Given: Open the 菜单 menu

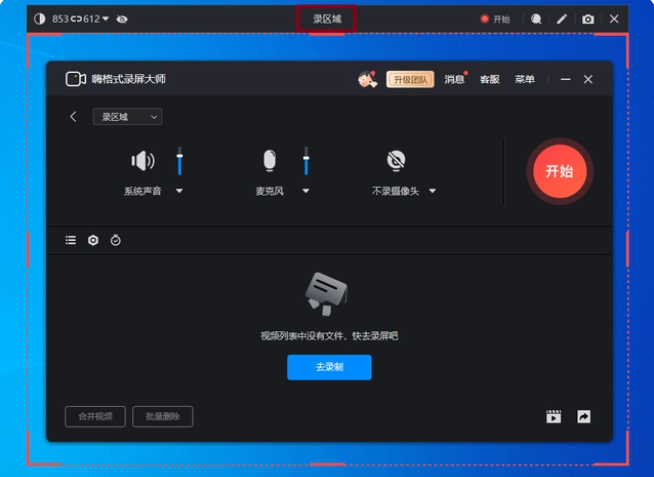Looking at the screenshot, I should point(525,79).
